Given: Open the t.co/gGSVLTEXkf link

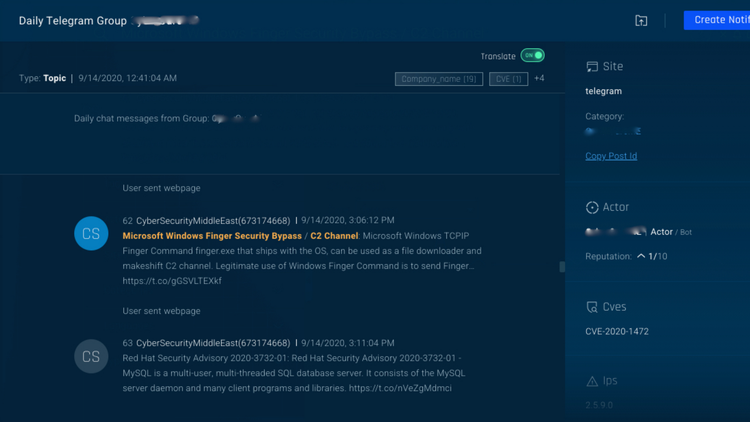Looking at the screenshot, I should pyautogui.click(x=172, y=281).
